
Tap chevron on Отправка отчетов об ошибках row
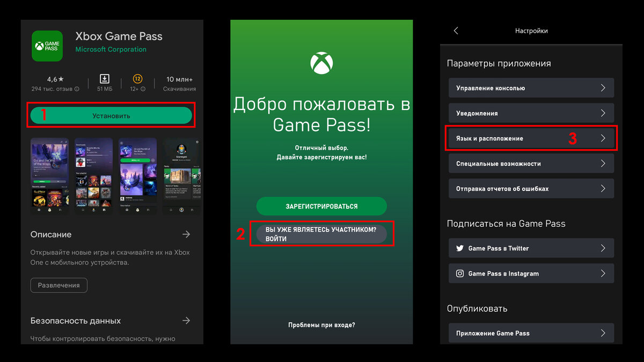pyautogui.click(x=603, y=189)
